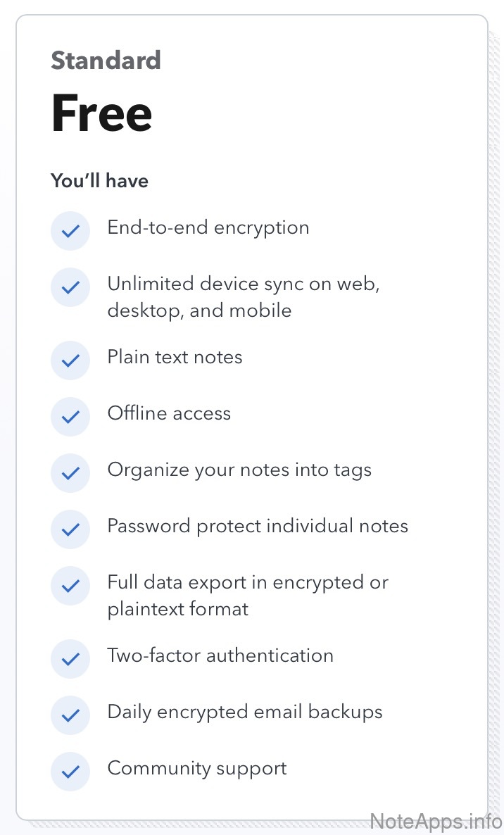This screenshot has width=504, height=835.
Task: Select the checkmark beside Plain text notes
Action: click(70, 360)
